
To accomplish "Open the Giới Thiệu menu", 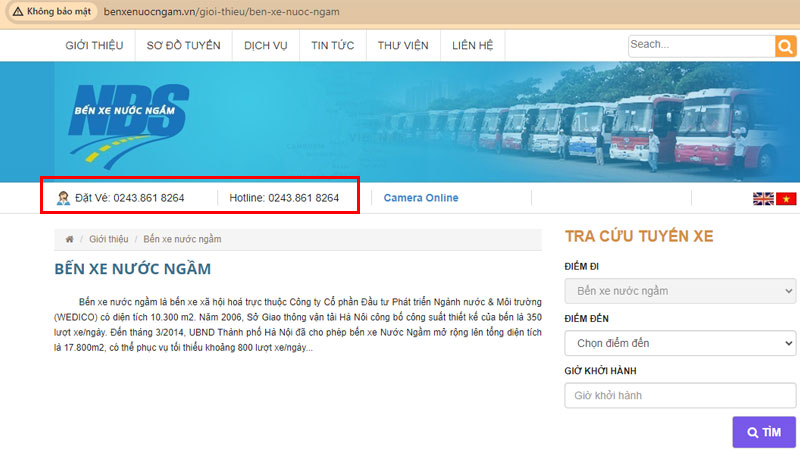I will click(x=95, y=46).
